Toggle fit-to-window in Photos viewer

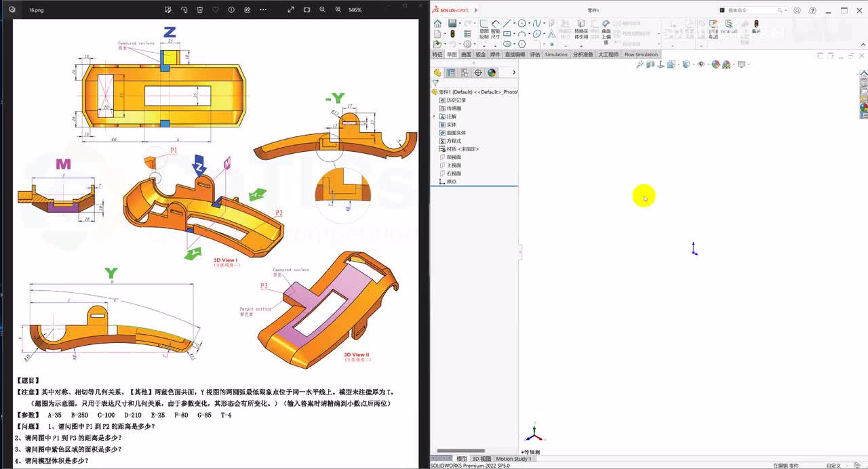tap(307, 10)
